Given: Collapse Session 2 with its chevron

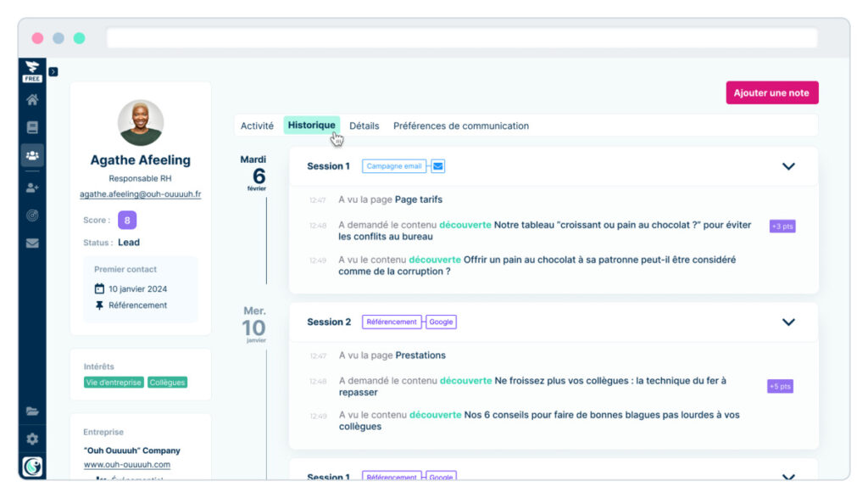Looking at the screenshot, I should click(788, 322).
